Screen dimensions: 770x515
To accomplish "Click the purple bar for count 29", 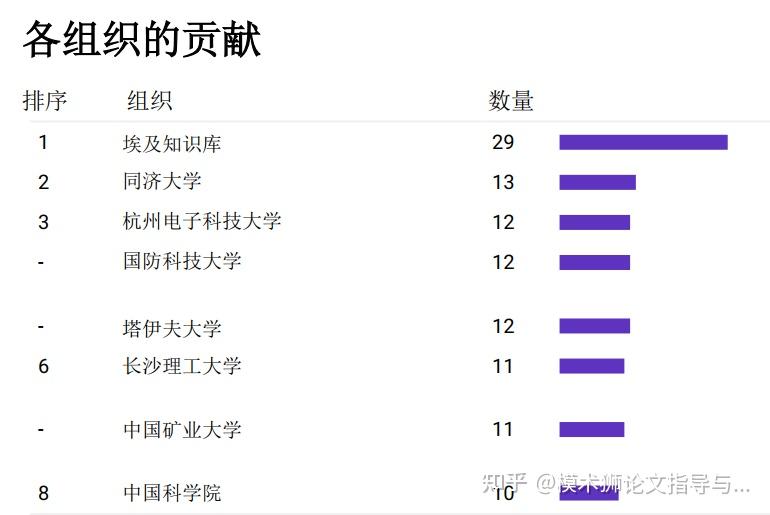I will pos(643,142).
